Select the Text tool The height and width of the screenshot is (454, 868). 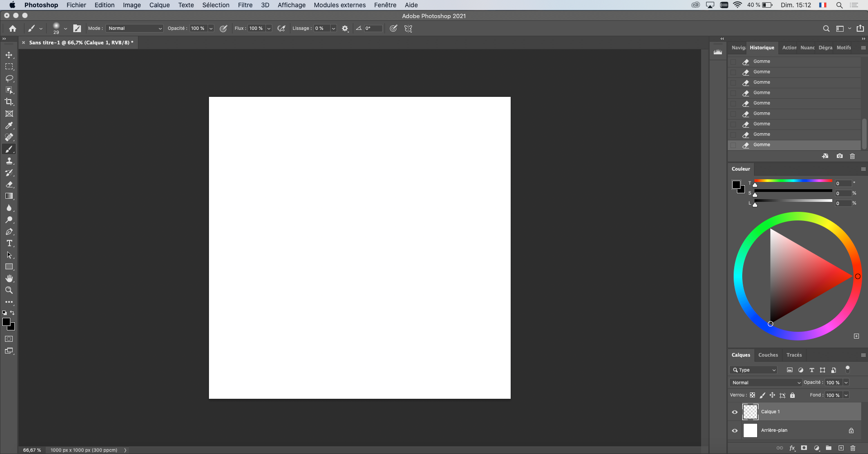9,243
